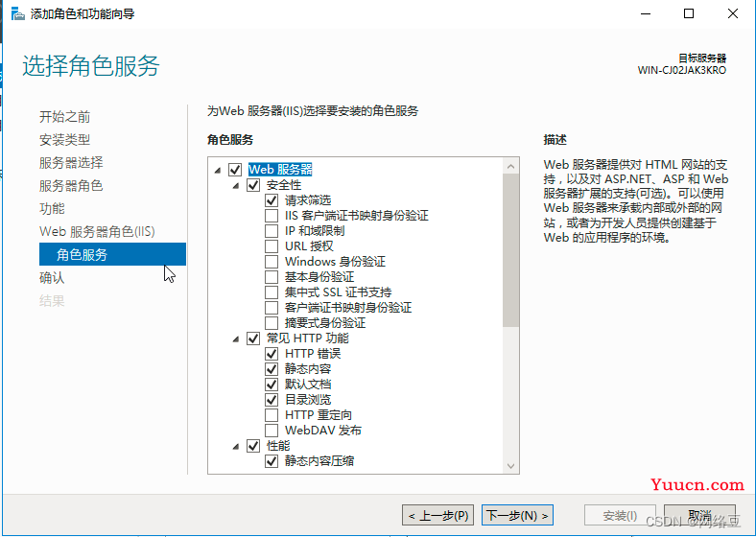Uncheck 请求筛选 checkbox
756x537 pixels.
272,200
